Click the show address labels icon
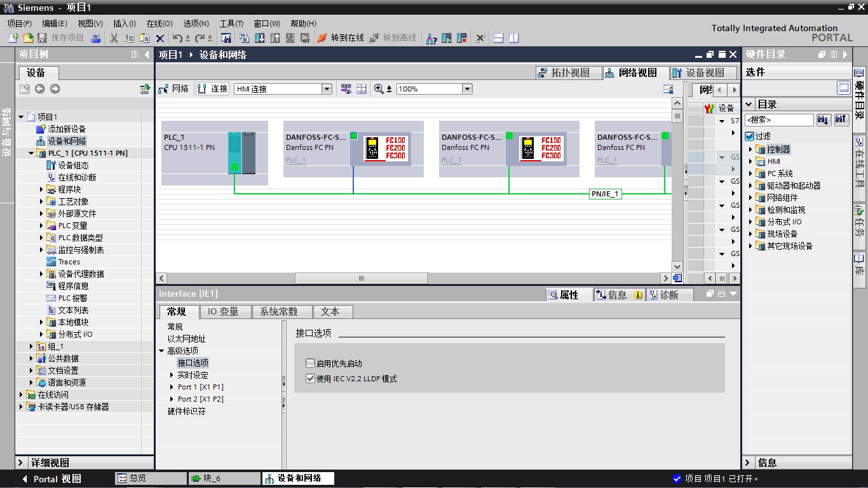This screenshot has height=488, width=868. [x=346, y=89]
